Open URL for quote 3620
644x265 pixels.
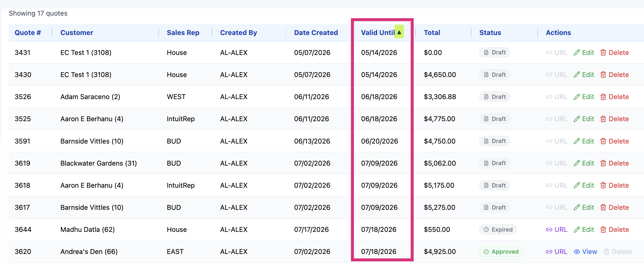[556, 252]
